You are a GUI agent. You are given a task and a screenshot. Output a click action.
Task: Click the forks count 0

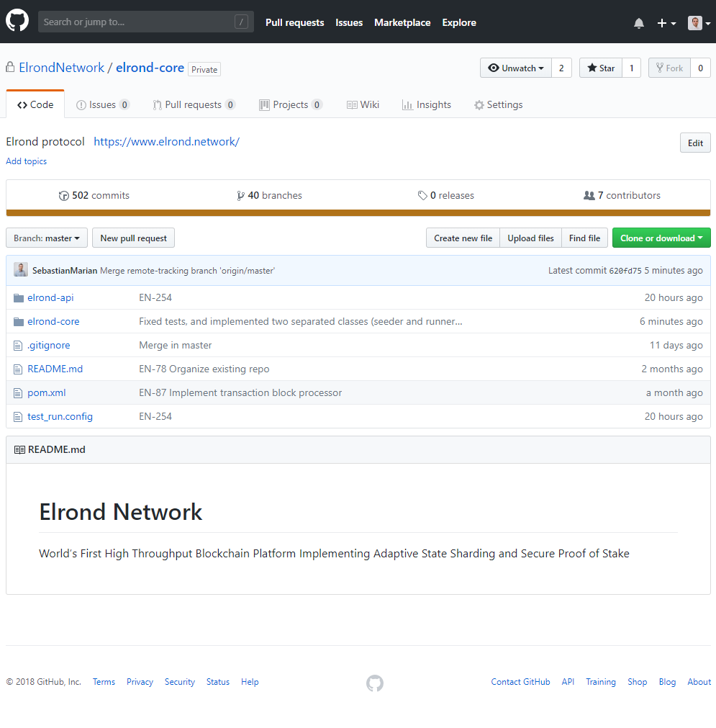700,68
